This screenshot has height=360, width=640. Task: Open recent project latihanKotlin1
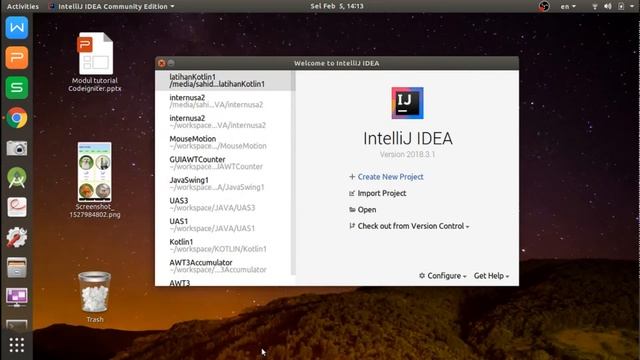(223, 80)
